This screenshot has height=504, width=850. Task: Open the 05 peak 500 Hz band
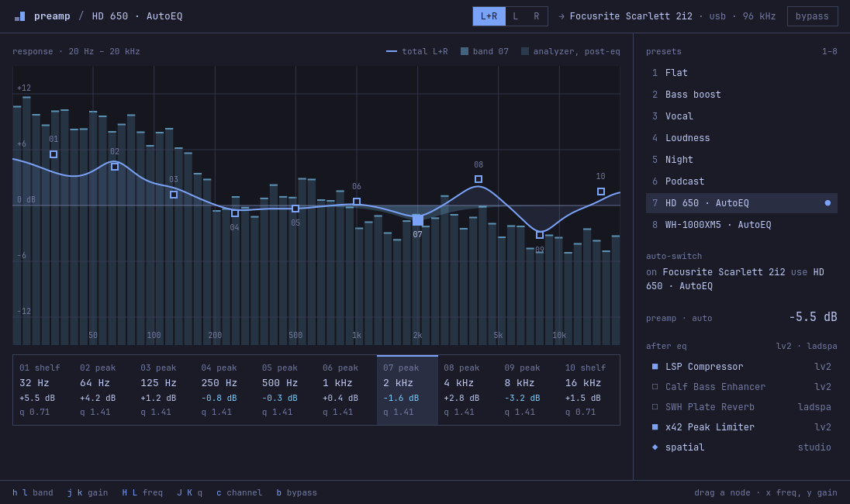click(286, 390)
